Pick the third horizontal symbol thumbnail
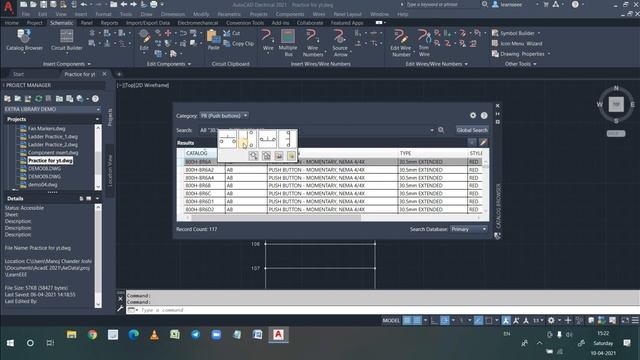Viewport: 640px width, 360px height. [x=267, y=139]
